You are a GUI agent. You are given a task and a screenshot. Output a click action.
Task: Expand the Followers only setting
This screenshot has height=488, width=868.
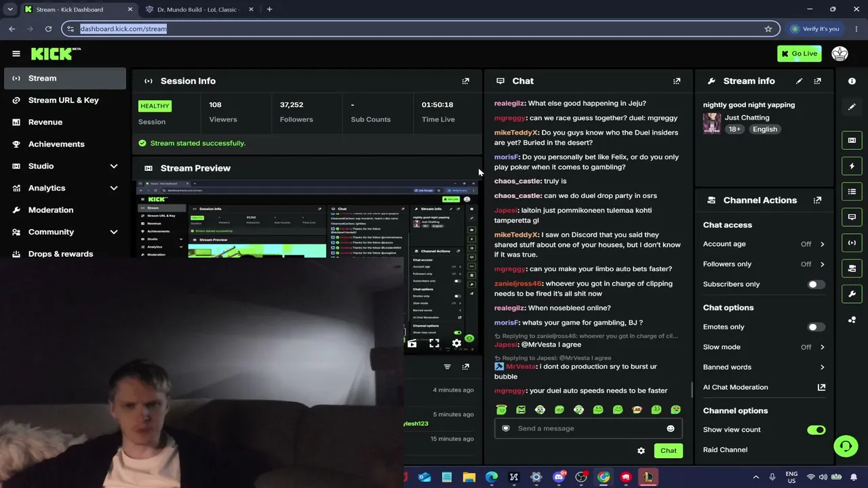(x=764, y=264)
